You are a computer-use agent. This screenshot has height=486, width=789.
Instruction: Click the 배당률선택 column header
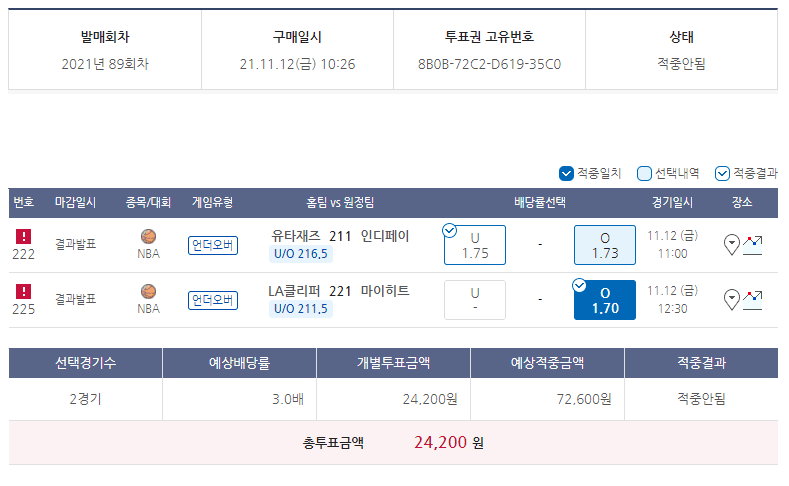[539, 202]
